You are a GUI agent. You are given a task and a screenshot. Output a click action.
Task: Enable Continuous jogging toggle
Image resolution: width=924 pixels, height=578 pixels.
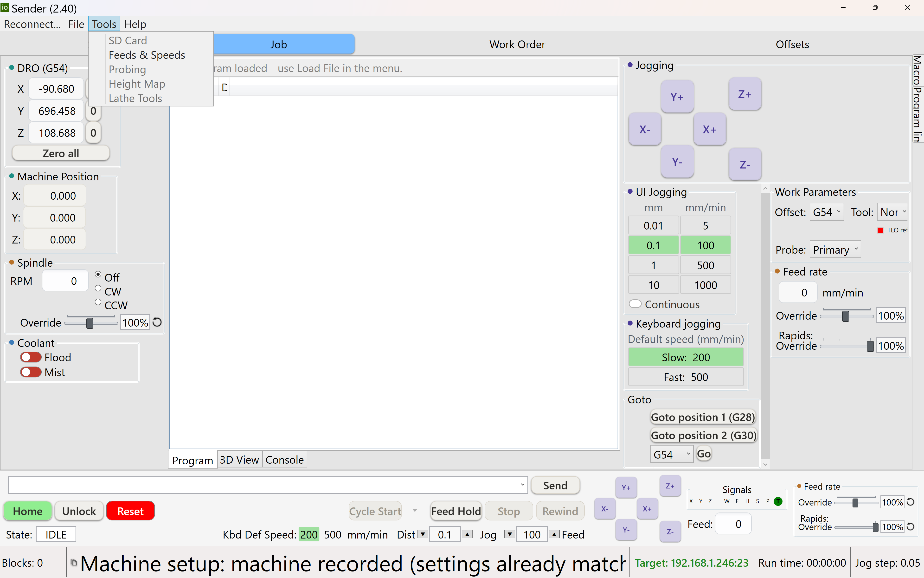635,304
